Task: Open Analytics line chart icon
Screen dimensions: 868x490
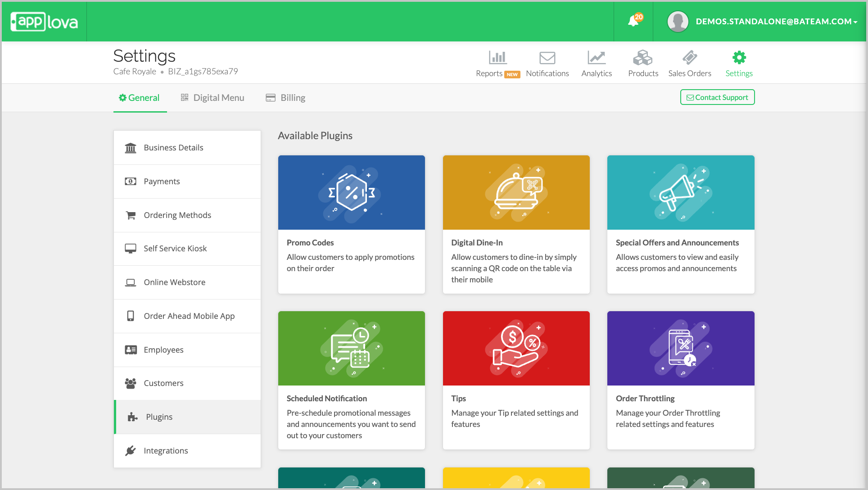Action: [x=596, y=58]
